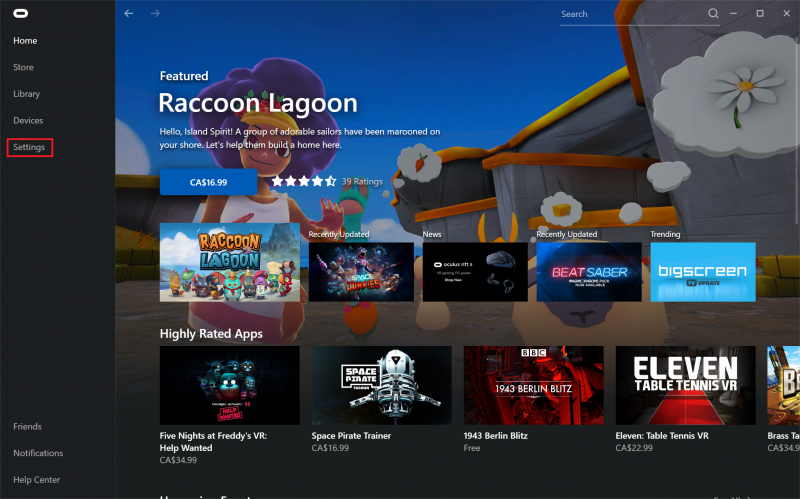This screenshot has width=800, height=499.
Task: Click the Eleven: Table Tennis VR title
Action: [x=662, y=436]
